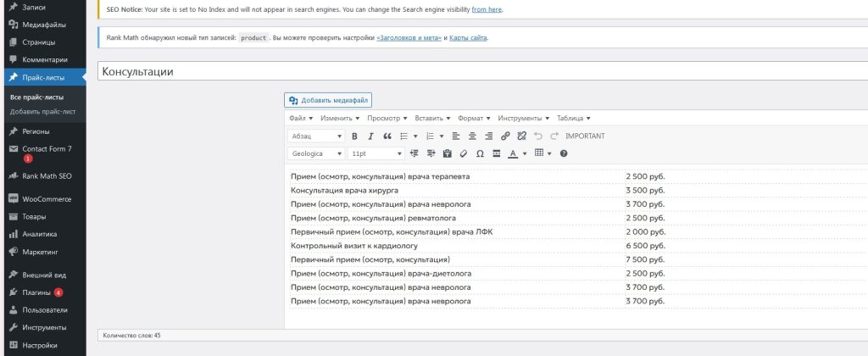868x356 pixels.
Task: Open the Geologica font family dropdown
Action: [x=315, y=153]
